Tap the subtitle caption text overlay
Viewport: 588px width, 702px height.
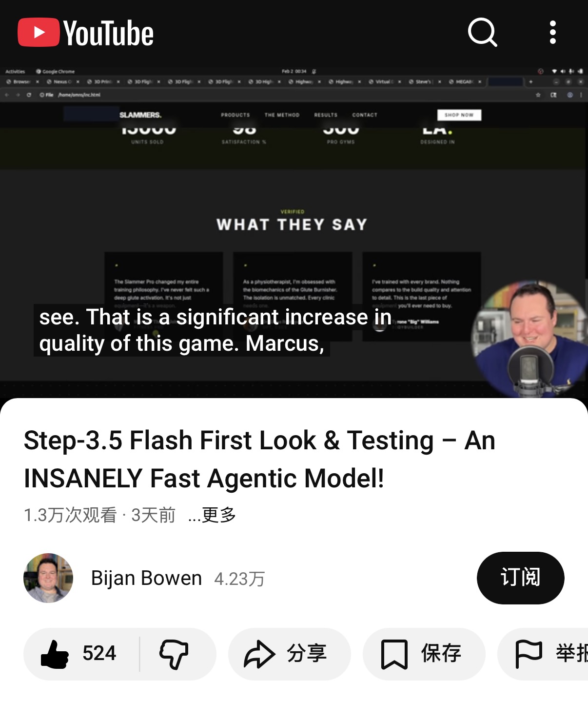point(215,330)
